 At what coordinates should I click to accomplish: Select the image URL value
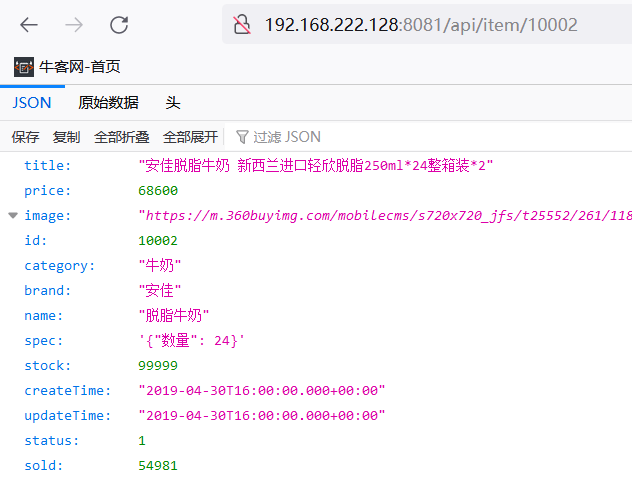(x=385, y=216)
